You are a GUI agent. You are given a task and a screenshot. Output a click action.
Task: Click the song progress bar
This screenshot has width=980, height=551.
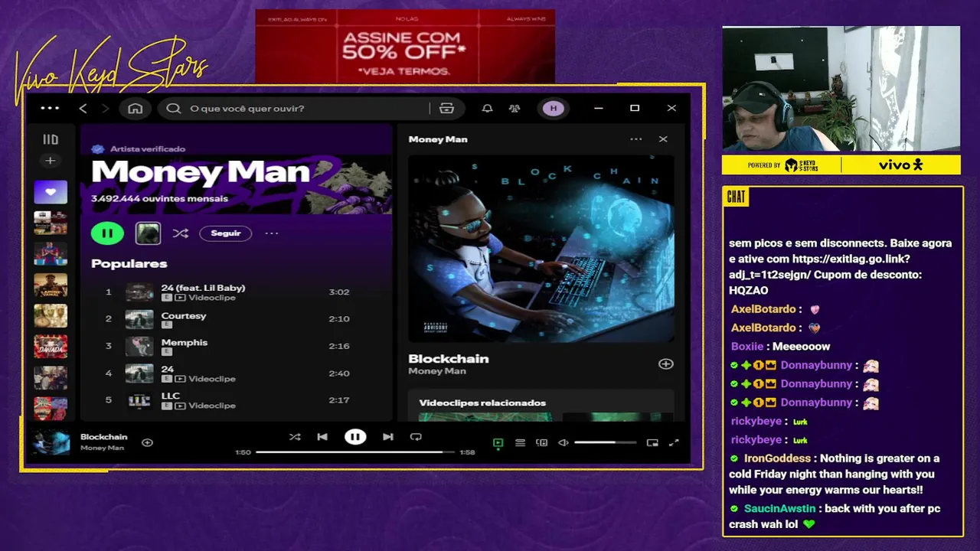355,452
